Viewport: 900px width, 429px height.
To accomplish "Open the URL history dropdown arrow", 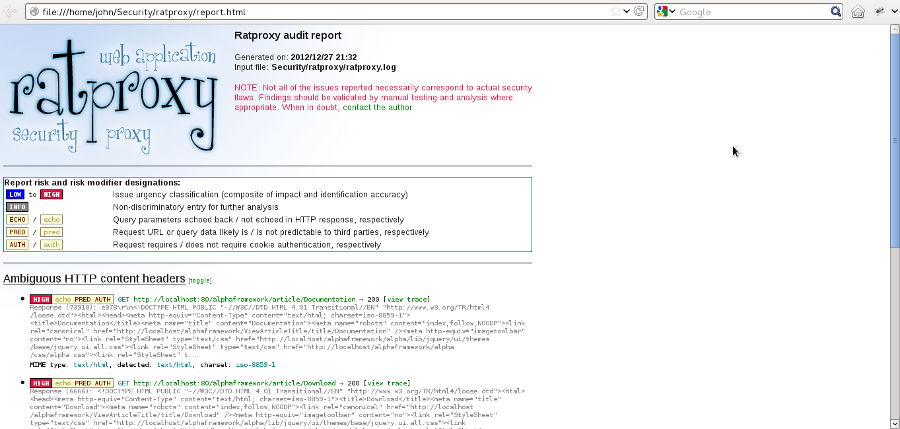I will tap(626, 12).
